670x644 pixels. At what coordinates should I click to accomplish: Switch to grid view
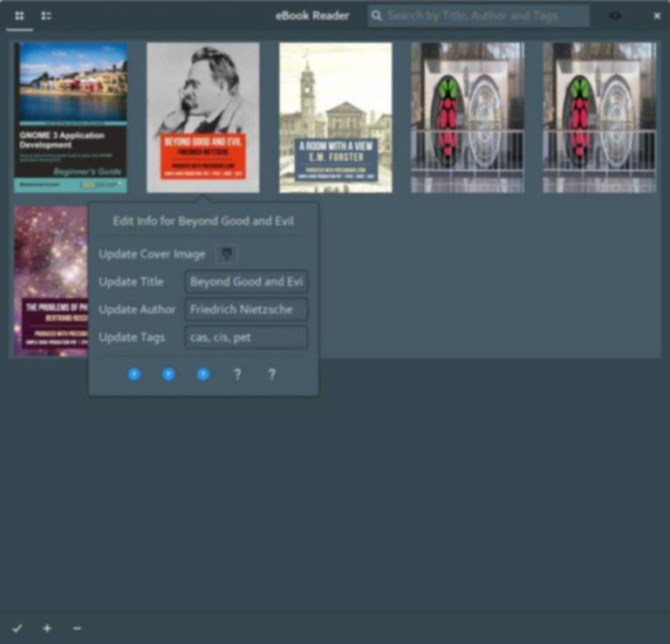(19, 17)
